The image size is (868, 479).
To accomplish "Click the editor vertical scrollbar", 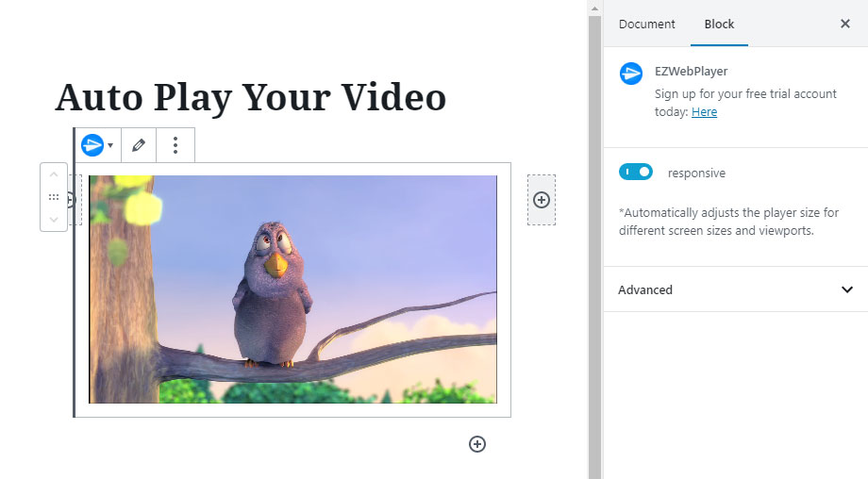I will pyautogui.click(x=594, y=246).
